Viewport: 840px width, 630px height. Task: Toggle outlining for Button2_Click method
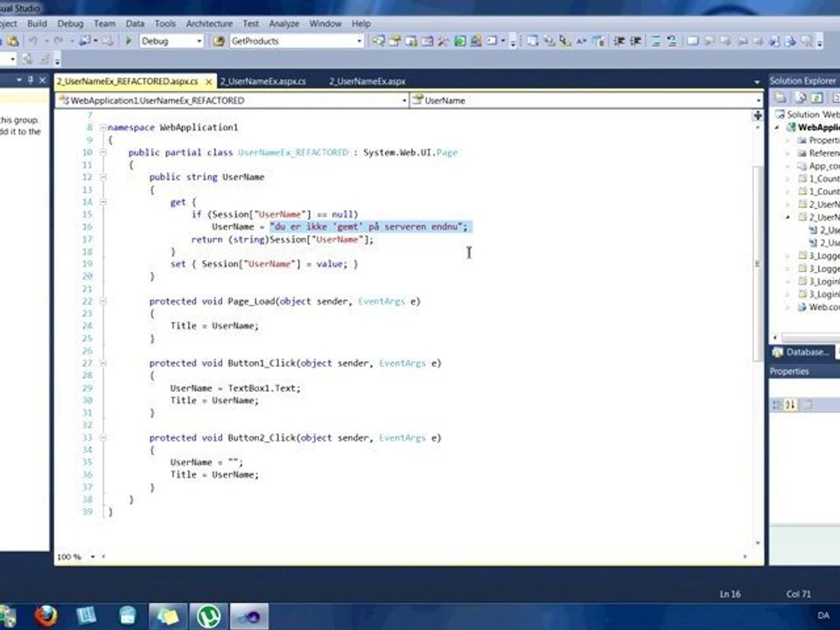[x=103, y=437]
